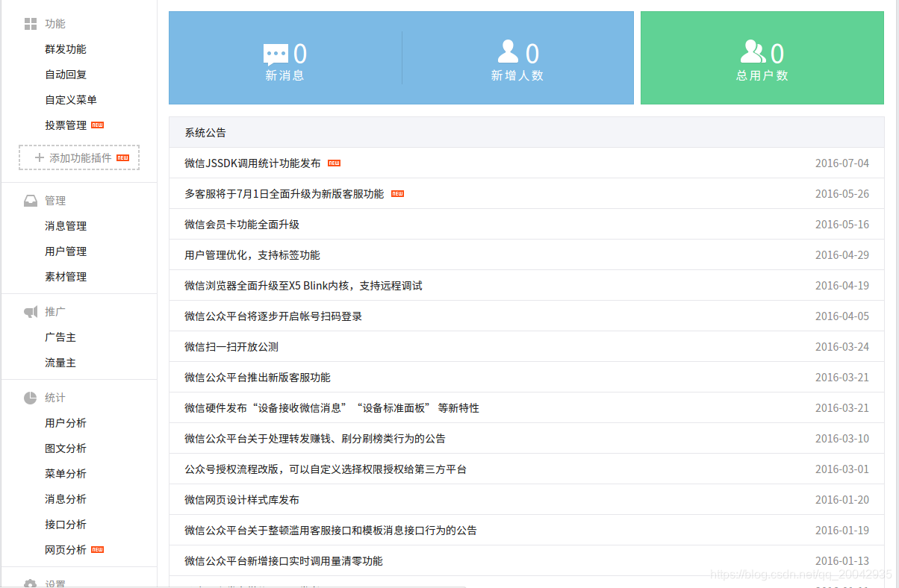
Task: Open 微信浏览器全面升级至X5 Blink内核 announcement
Action: pyautogui.click(x=303, y=286)
